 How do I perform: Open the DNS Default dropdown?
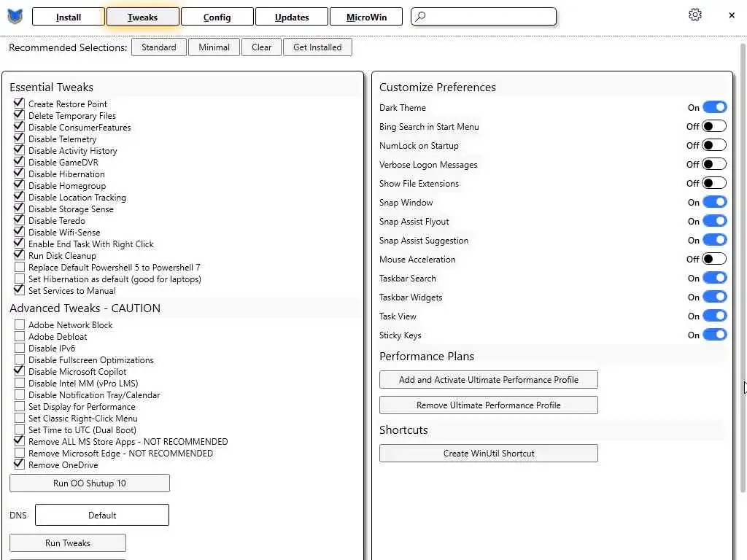pos(102,515)
